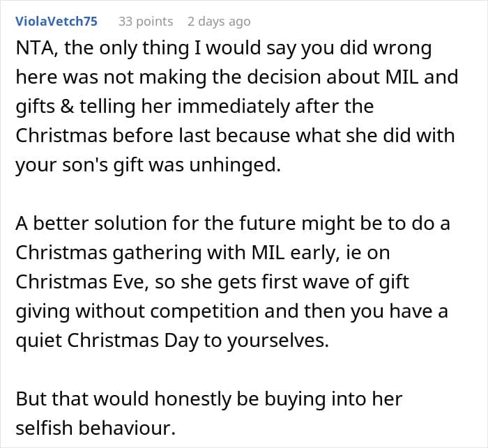This screenshot has width=488, height=448.
Task: Open ViolaVetch75's user profile
Action: (56, 21)
